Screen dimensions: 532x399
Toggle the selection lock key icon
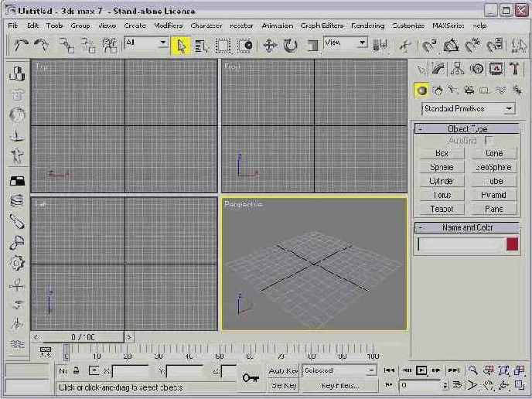point(250,377)
